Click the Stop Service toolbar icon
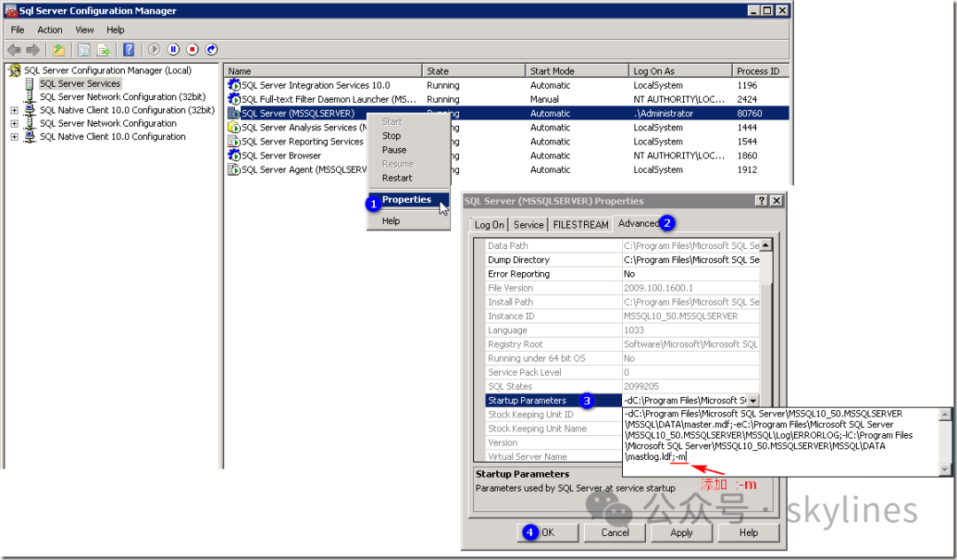The image size is (957, 560). 192,50
